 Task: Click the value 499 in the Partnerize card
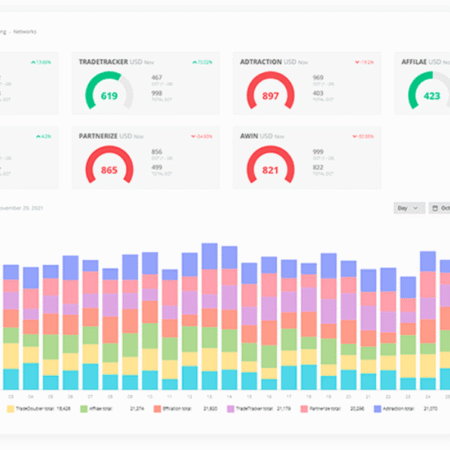[157, 167]
